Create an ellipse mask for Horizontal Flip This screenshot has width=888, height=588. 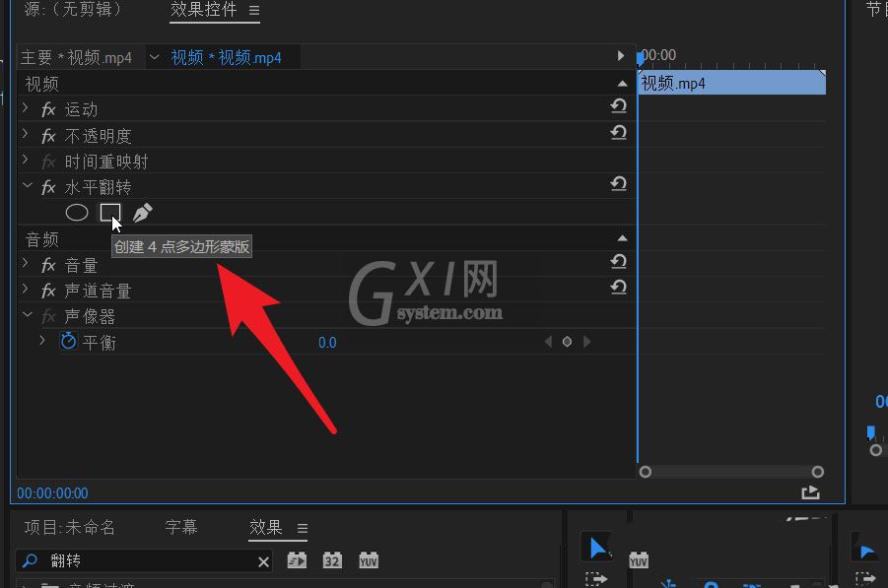coord(77,213)
